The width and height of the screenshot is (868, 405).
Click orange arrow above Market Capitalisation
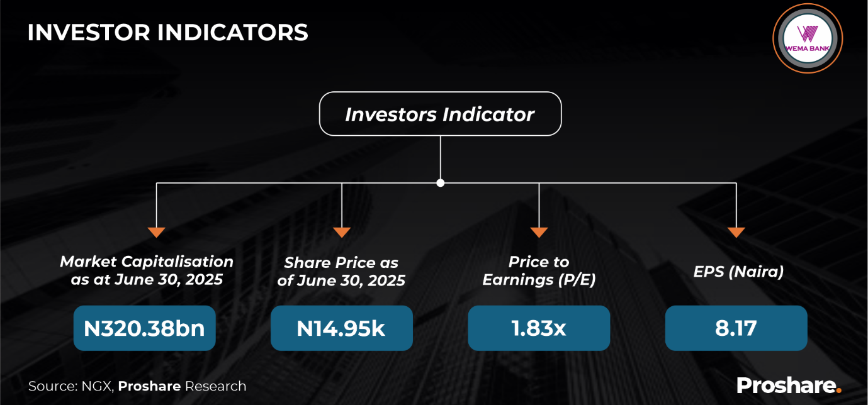click(x=156, y=232)
